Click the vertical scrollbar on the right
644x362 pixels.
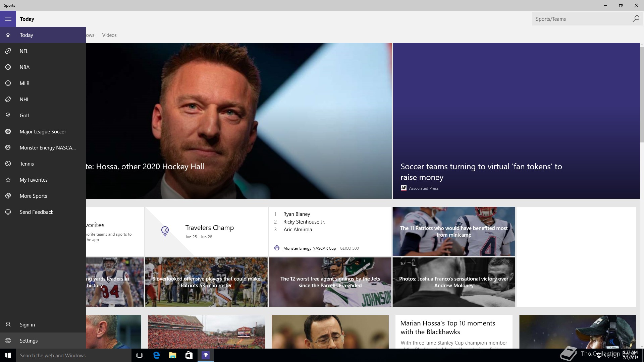(642, 95)
